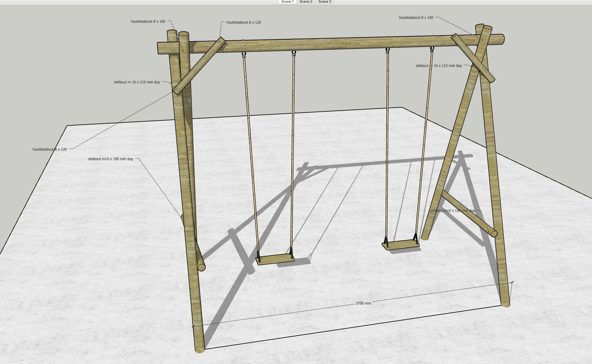Click the top-right 'houtdraabout 8 x 160' label
Image resolution: width=592 pixels, height=364 pixels.
pyautogui.click(x=416, y=18)
